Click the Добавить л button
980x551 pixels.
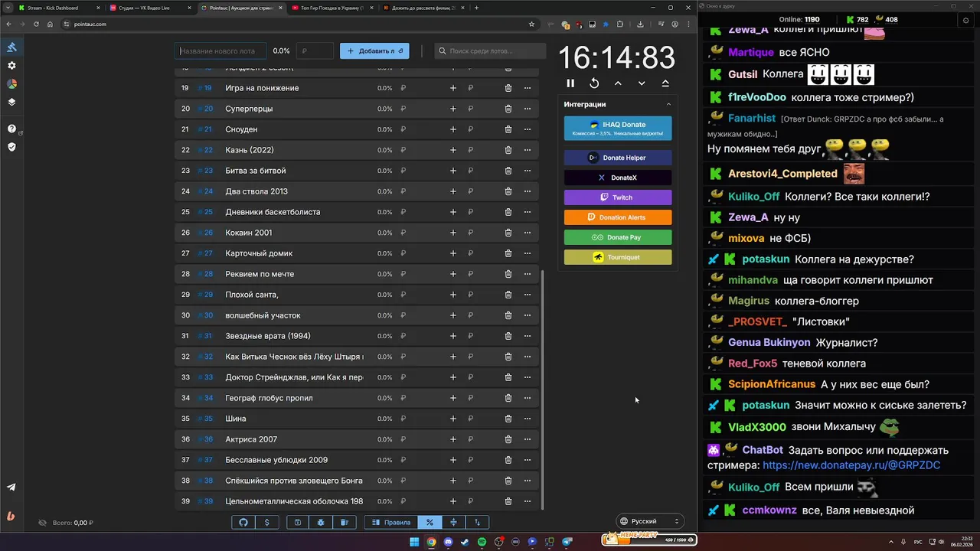[374, 51]
